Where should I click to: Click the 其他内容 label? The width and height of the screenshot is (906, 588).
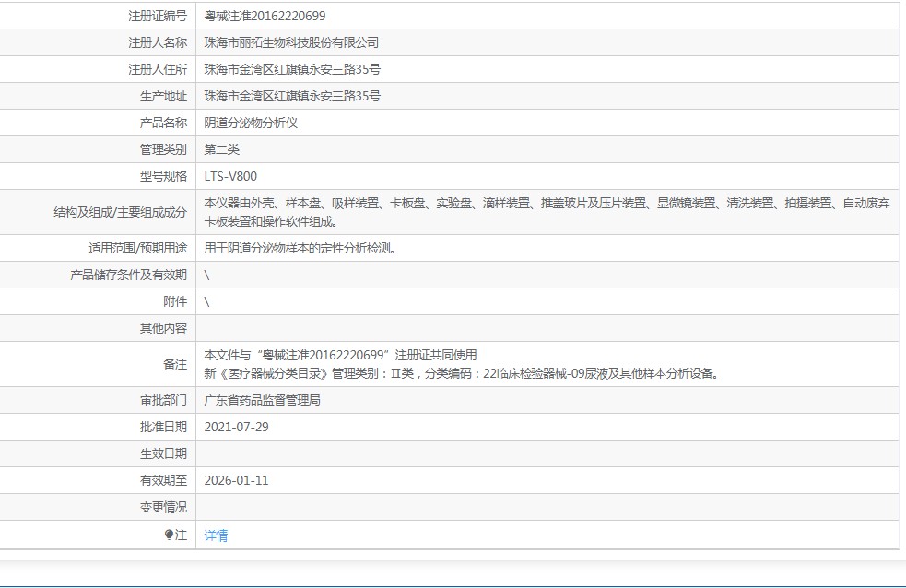(163, 328)
